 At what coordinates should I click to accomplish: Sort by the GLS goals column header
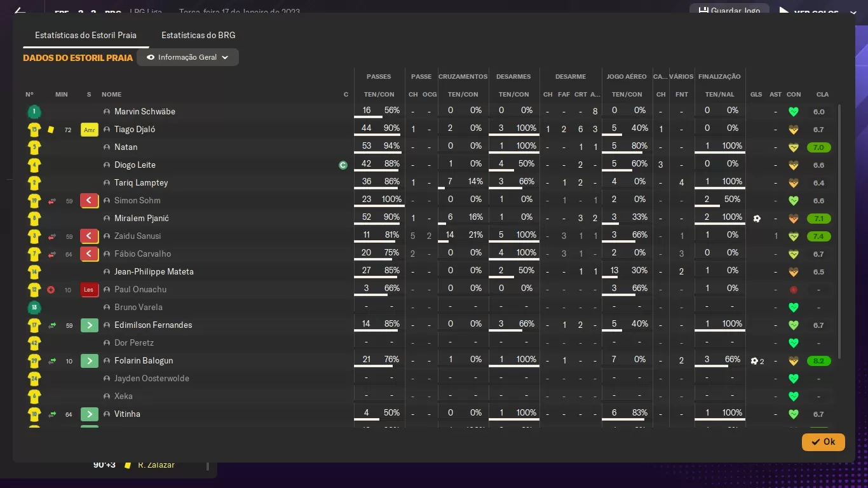tap(756, 95)
